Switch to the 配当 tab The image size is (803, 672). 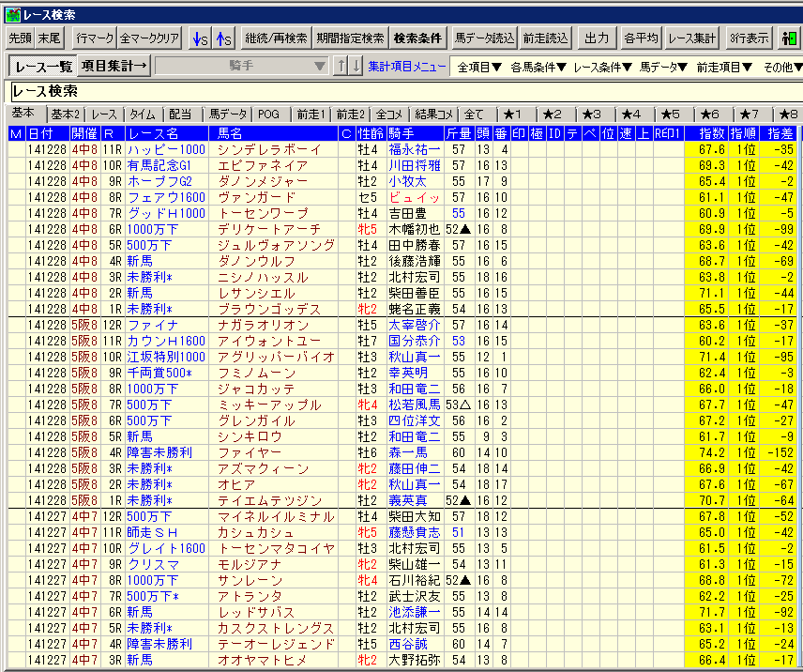180,115
